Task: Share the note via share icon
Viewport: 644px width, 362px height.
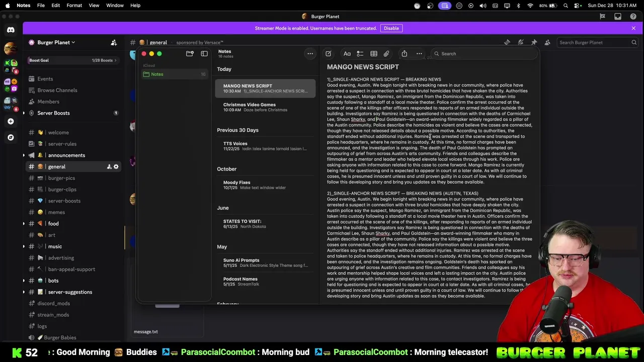Action: [x=404, y=54]
